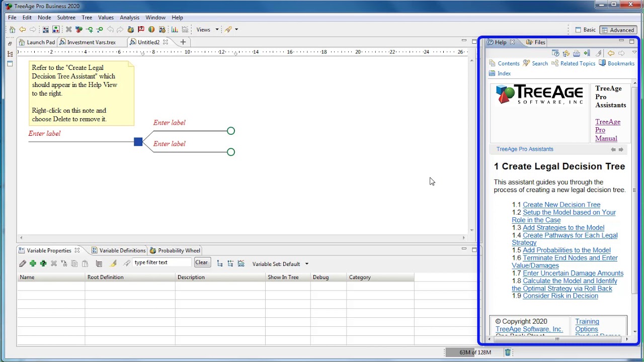
Task: Open the highlighter tool dropdown arrow
Action: [x=236, y=30]
